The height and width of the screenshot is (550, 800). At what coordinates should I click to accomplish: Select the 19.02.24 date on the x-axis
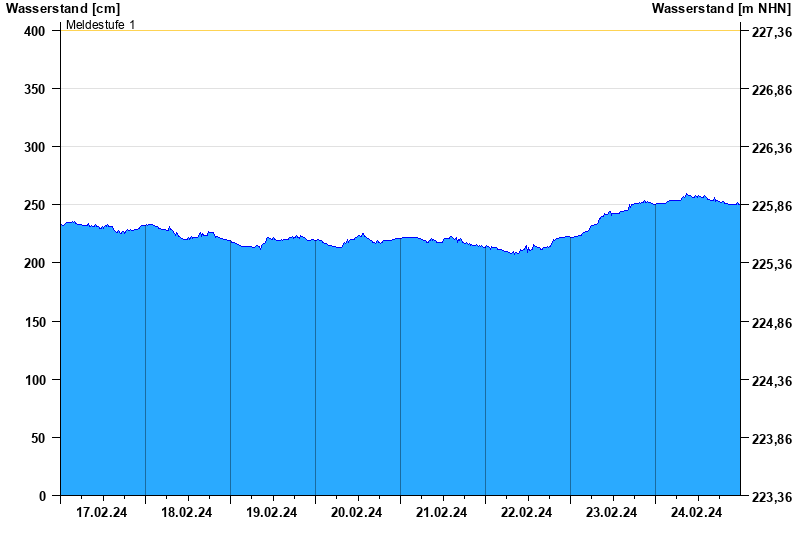pyautogui.click(x=272, y=513)
